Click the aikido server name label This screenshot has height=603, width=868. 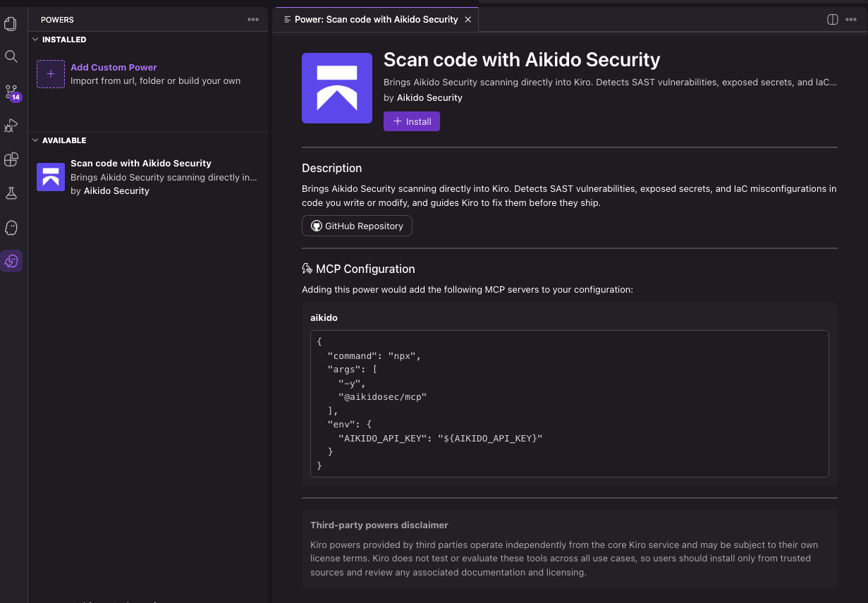(x=324, y=318)
